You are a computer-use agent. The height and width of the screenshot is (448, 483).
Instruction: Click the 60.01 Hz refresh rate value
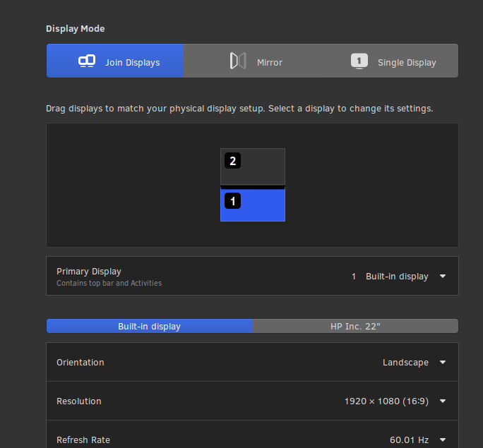(x=409, y=440)
